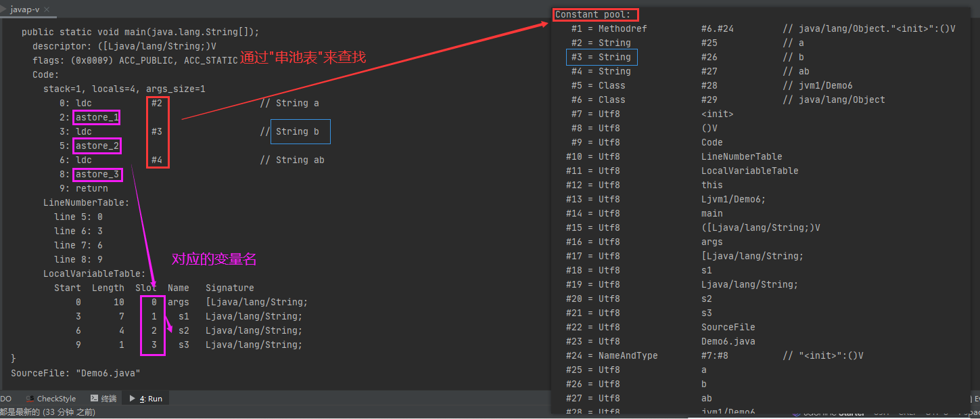980x419 pixels.
Task: Click the '#10 = Utf8 LineNumberTable' entry
Action: (674, 156)
